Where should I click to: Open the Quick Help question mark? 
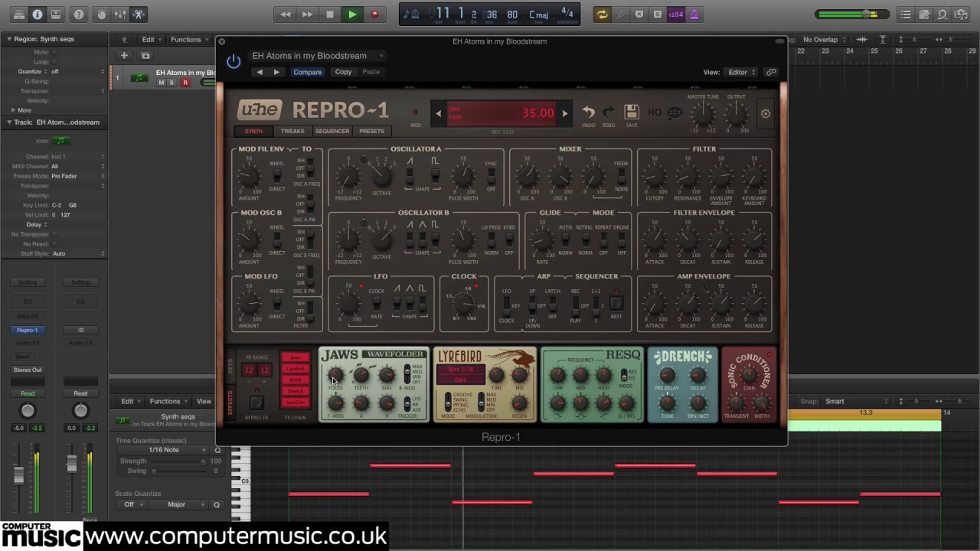79,14
